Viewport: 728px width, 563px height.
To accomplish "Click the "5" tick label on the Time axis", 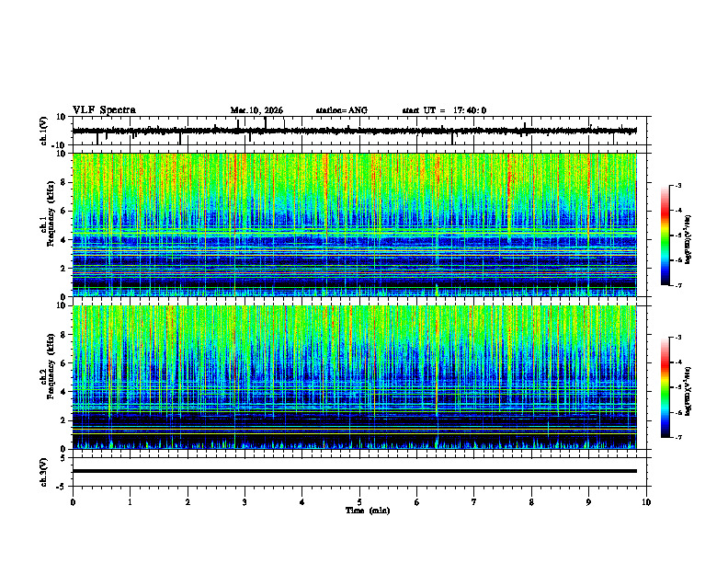I will pos(359,502).
